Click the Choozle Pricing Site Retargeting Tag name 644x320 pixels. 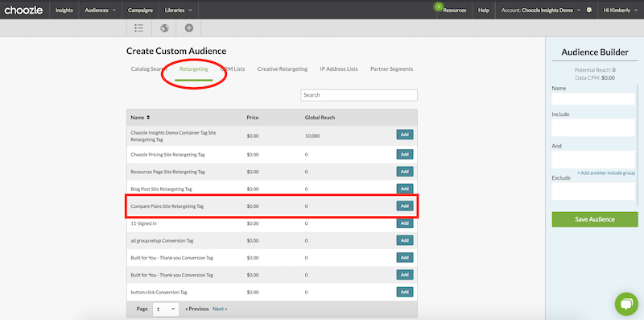167,155
